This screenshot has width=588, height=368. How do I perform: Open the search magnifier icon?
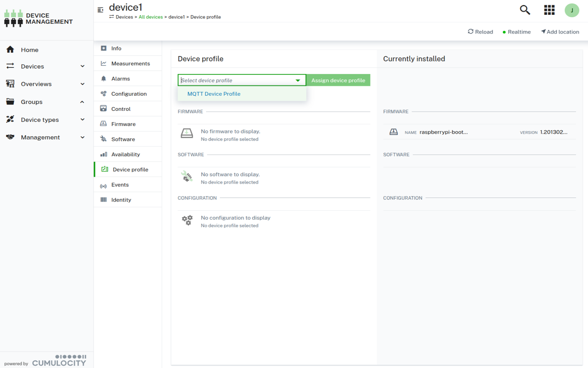coord(525,10)
